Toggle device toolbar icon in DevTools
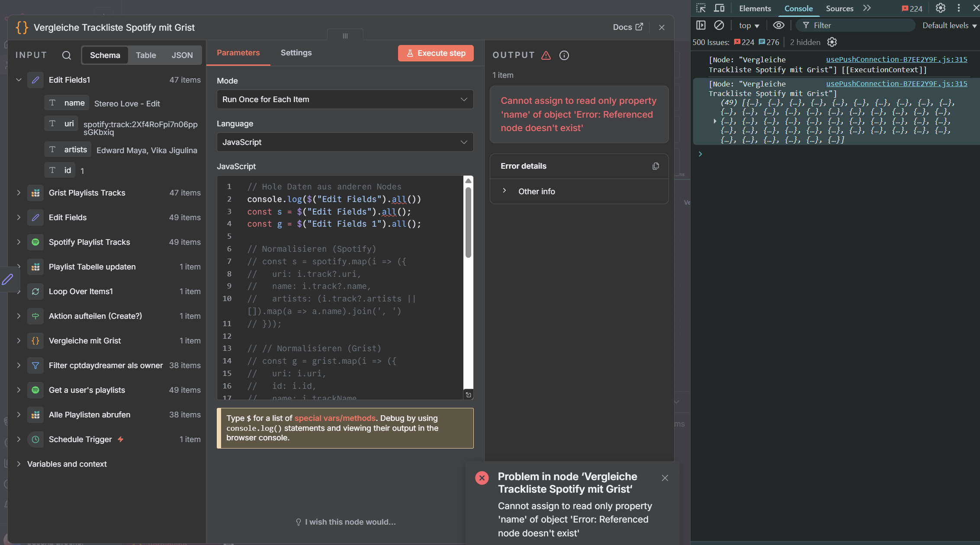The width and height of the screenshot is (980, 545). (719, 8)
